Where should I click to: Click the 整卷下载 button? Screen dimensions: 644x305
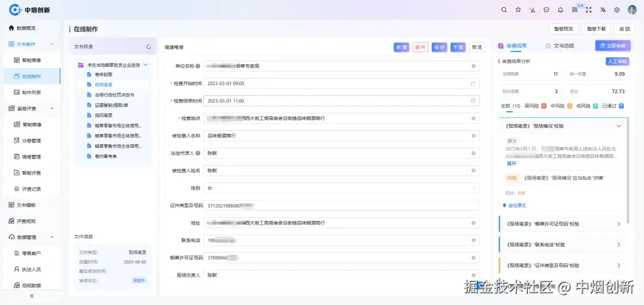(596, 29)
